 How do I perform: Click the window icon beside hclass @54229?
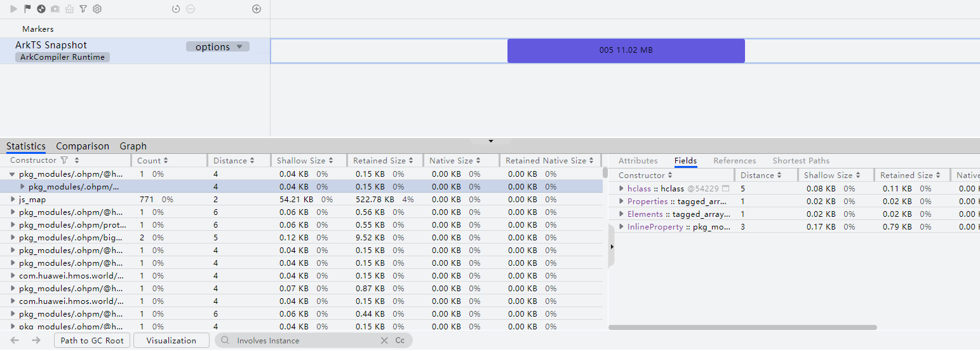(726, 189)
